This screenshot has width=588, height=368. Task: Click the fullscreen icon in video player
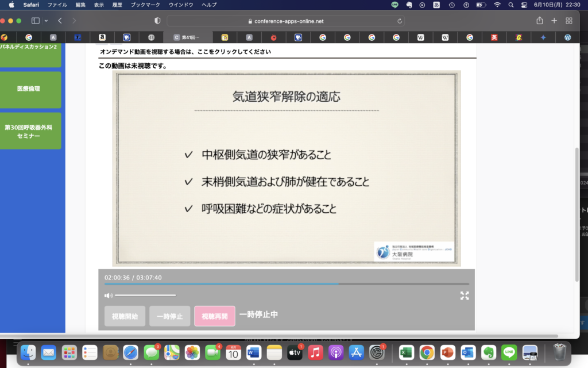[465, 296]
